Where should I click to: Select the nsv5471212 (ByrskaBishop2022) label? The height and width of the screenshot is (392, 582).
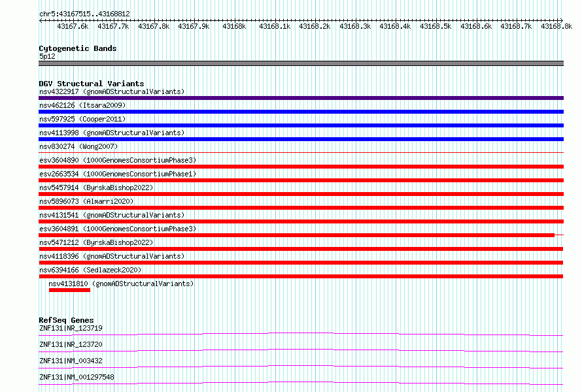[96, 242]
